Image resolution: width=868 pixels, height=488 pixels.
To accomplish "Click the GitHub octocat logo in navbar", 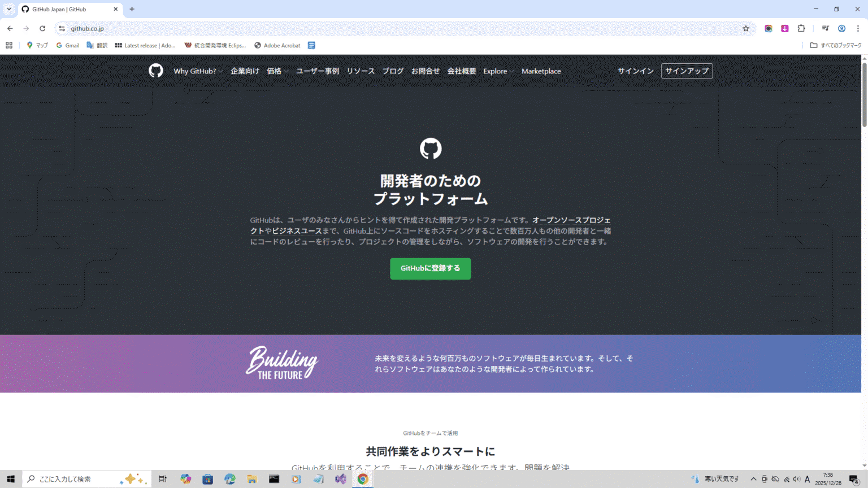I will 155,71.
